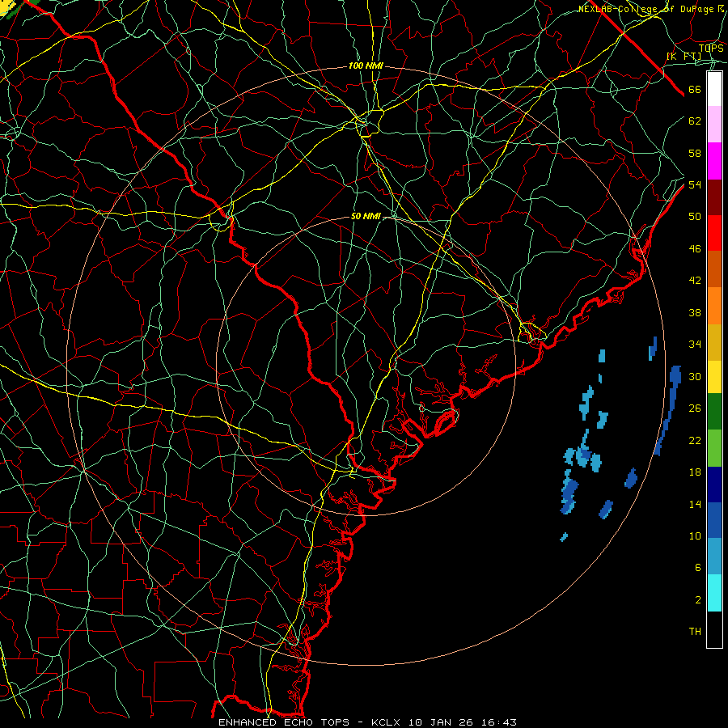Click the 'TH' legend label
The image size is (728, 728).
point(695,632)
